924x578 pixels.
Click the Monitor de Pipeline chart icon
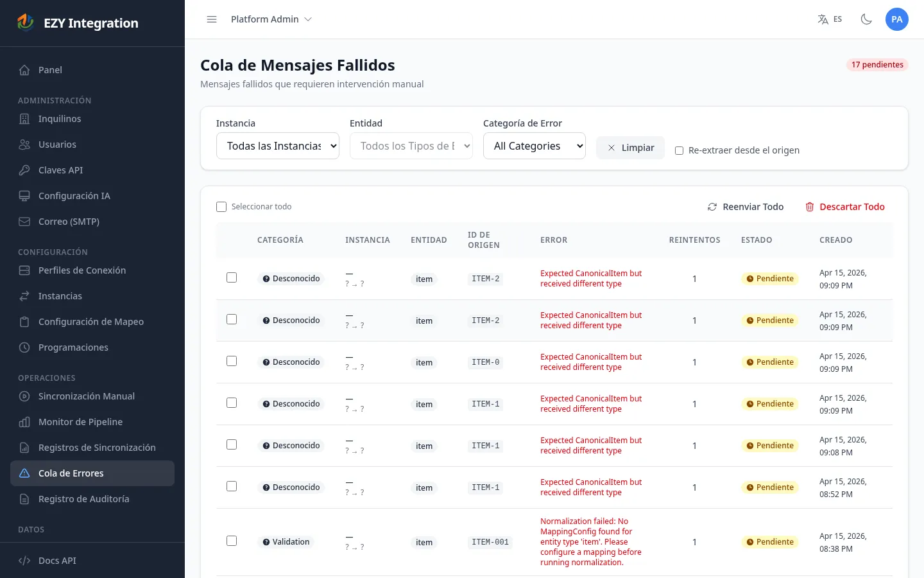(x=24, y=422)
